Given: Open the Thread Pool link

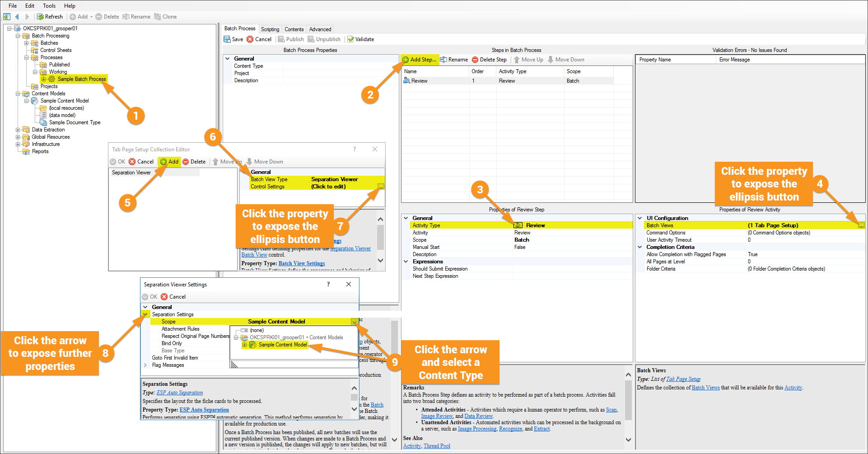Looking at the screenshot, I should [x=437, y=446].
